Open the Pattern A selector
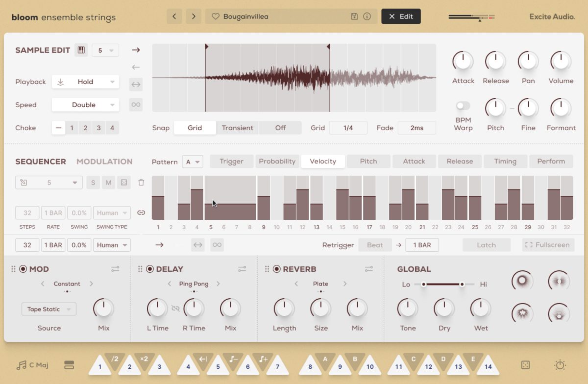 [193, 162]
